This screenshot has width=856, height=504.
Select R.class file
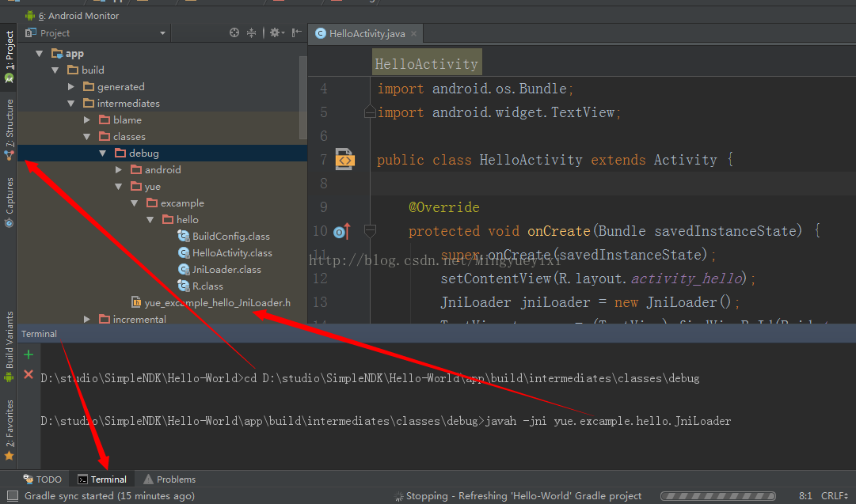[x=200, y=286]
